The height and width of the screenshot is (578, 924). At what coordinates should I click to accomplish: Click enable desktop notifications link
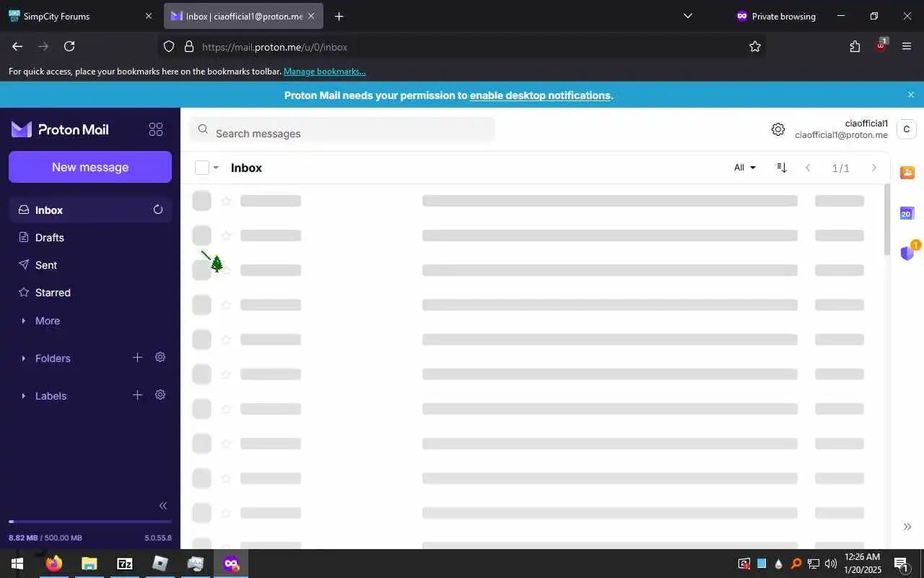pos(540,95)
